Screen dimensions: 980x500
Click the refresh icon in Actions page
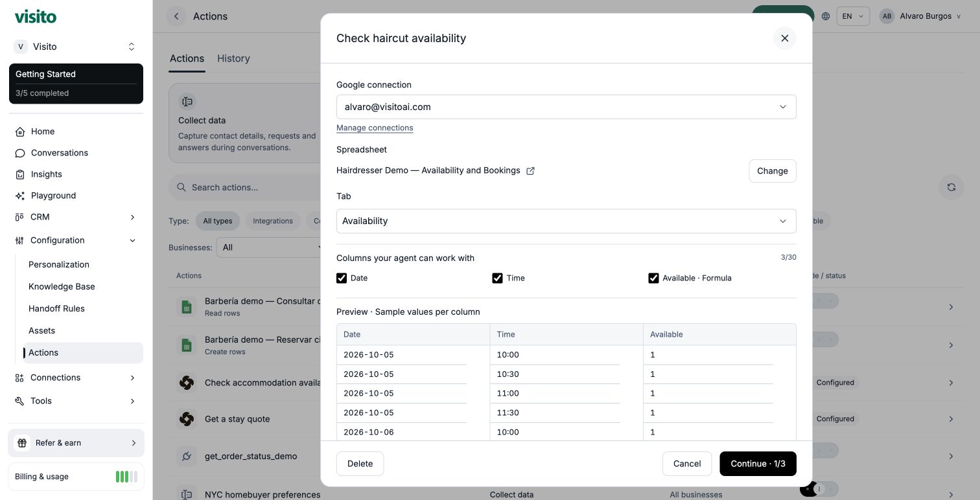click(951, 187)
